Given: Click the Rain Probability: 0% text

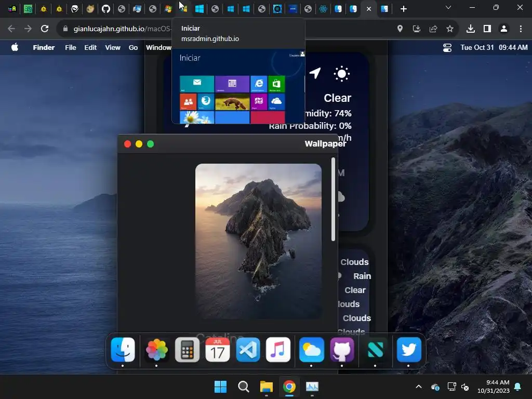Looking at the screenshot, I should (x=310, y=126).
